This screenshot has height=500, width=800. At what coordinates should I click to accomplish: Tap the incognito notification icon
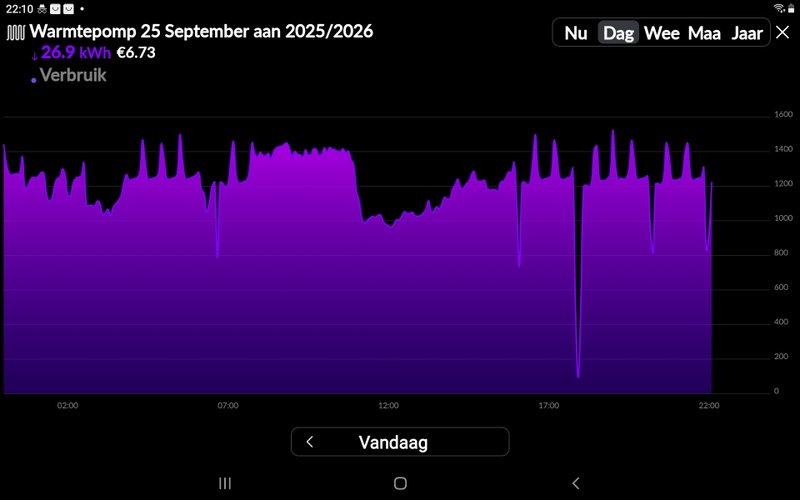(42, 9)
